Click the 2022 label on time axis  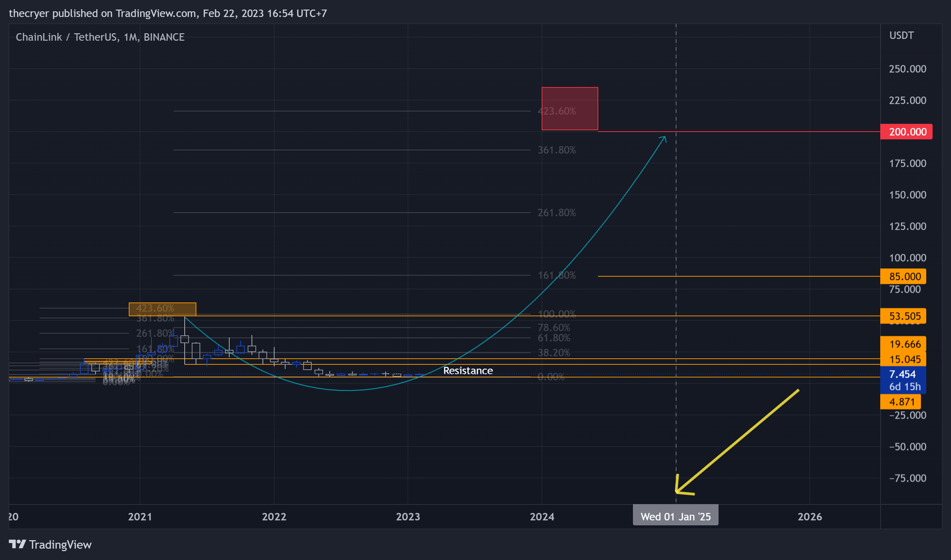[x=274, y=516]
